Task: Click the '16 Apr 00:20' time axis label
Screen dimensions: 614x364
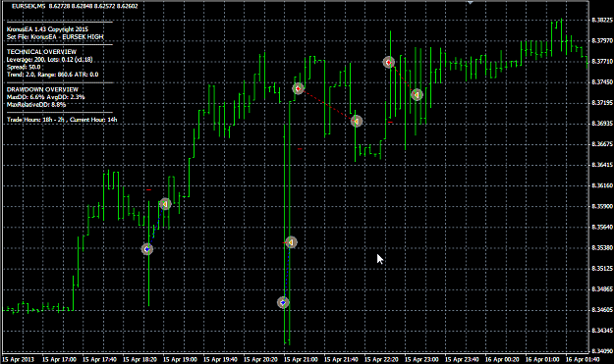Action: [502, 359]
